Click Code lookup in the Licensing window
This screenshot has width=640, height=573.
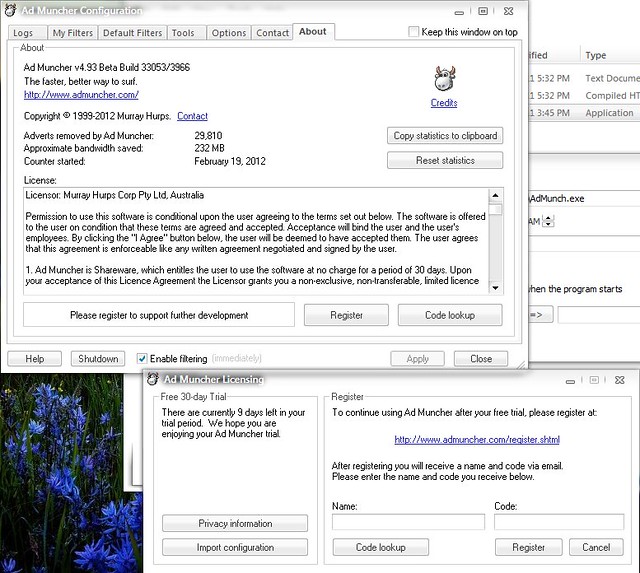coord(380,547)
